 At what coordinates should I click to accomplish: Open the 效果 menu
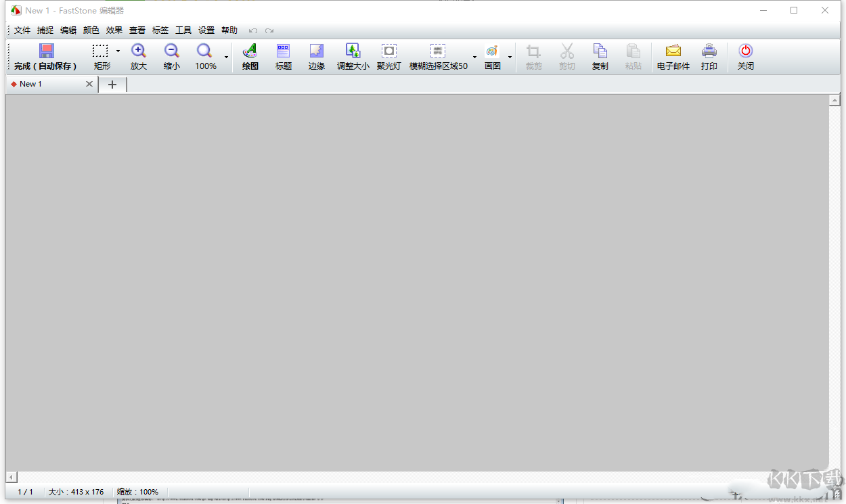[x=114, y=30]
